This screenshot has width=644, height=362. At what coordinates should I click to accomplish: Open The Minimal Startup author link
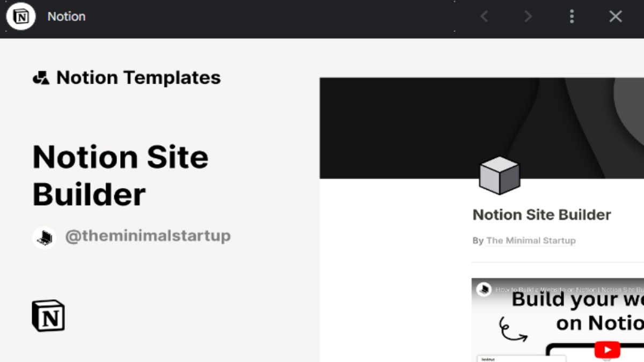click(x=531, y=241)
